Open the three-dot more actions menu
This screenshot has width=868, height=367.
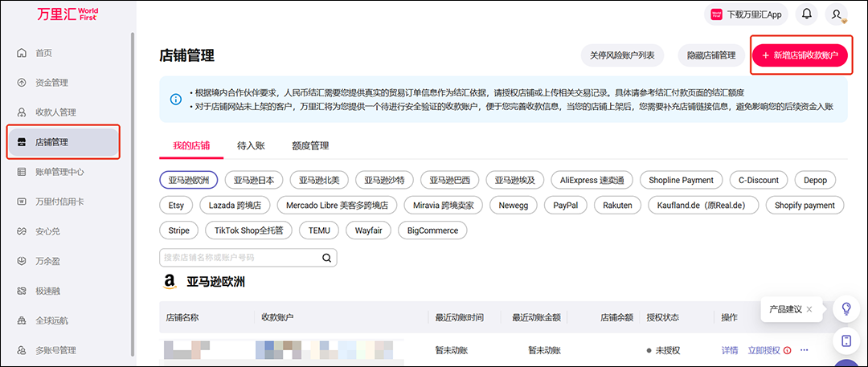804,350
